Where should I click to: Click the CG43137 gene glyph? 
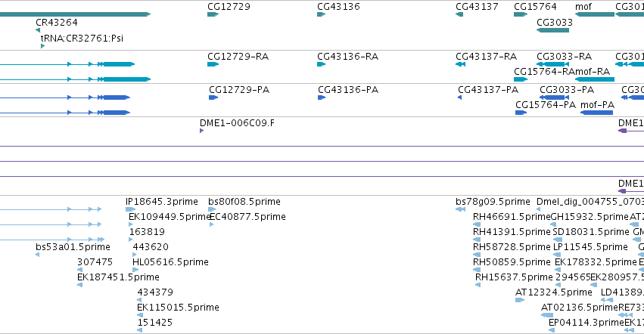click(x=459, y=14)
